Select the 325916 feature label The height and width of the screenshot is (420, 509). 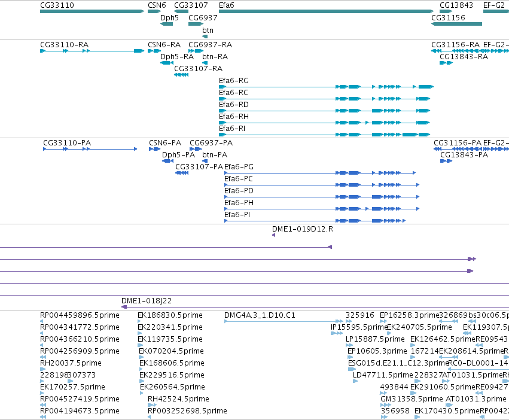click(360, 315)
